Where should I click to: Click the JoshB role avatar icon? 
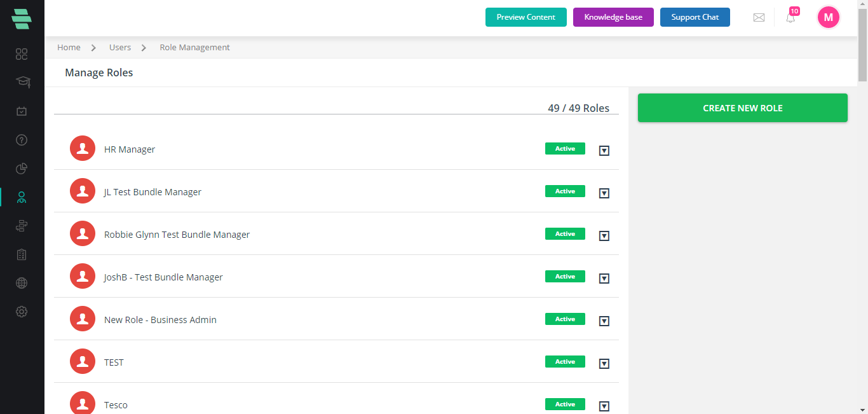tap(83, 276)
